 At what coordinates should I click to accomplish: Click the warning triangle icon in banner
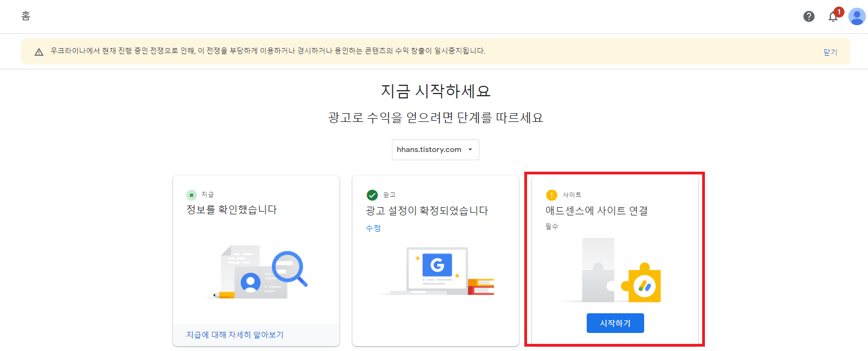[x=39, y=52]
